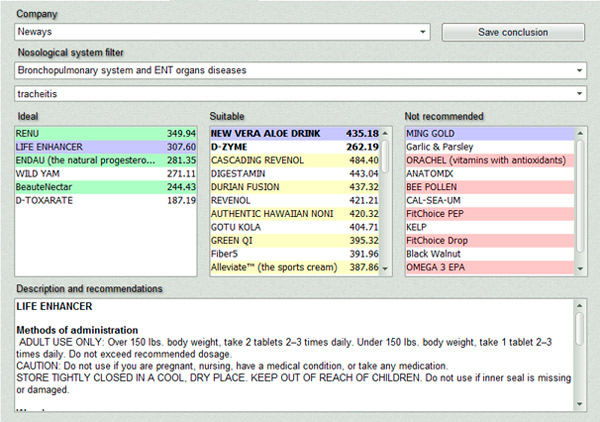Select ORACHEL vitamins with antioxidants row
Viewport: 600px width, 422px height.
490,160
